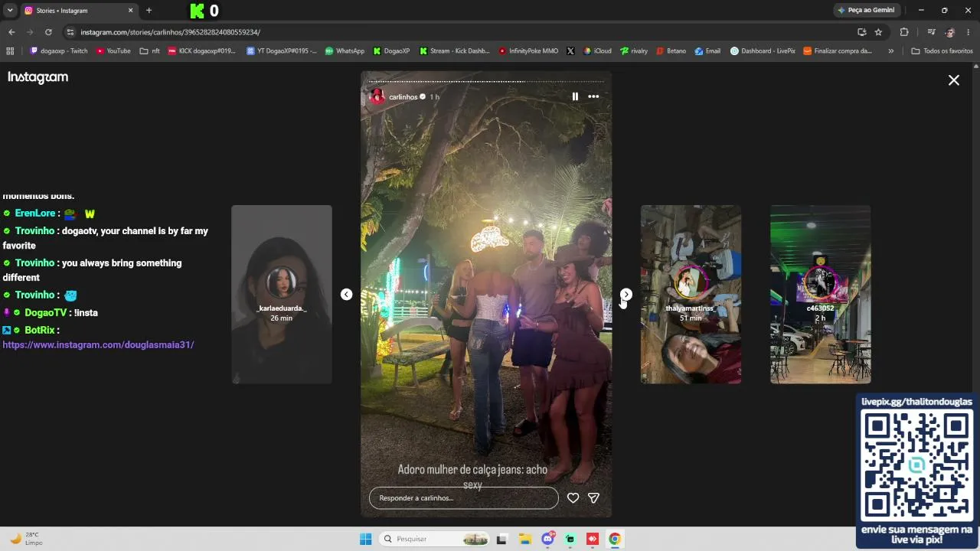Close the Instagram stories viewer

point(954,80)
